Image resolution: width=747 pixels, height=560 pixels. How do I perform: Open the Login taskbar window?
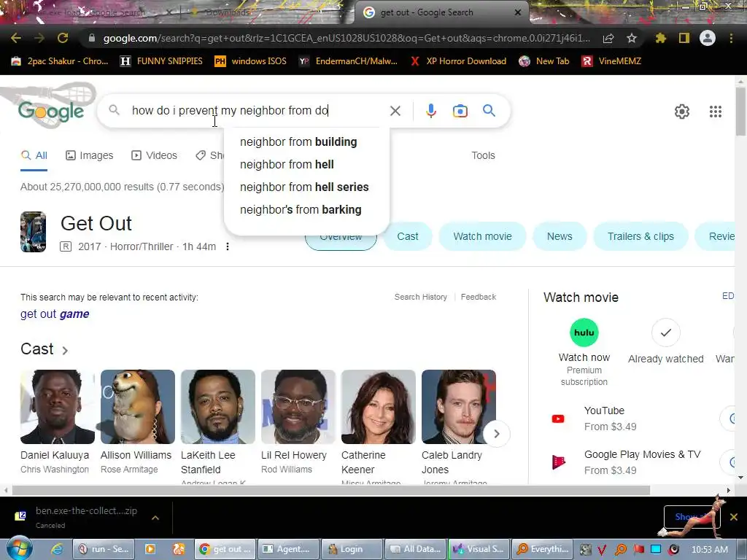pos(352,549)
